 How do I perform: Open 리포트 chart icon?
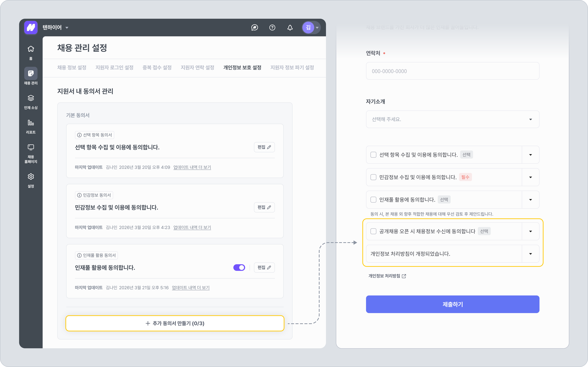(31, 123)
